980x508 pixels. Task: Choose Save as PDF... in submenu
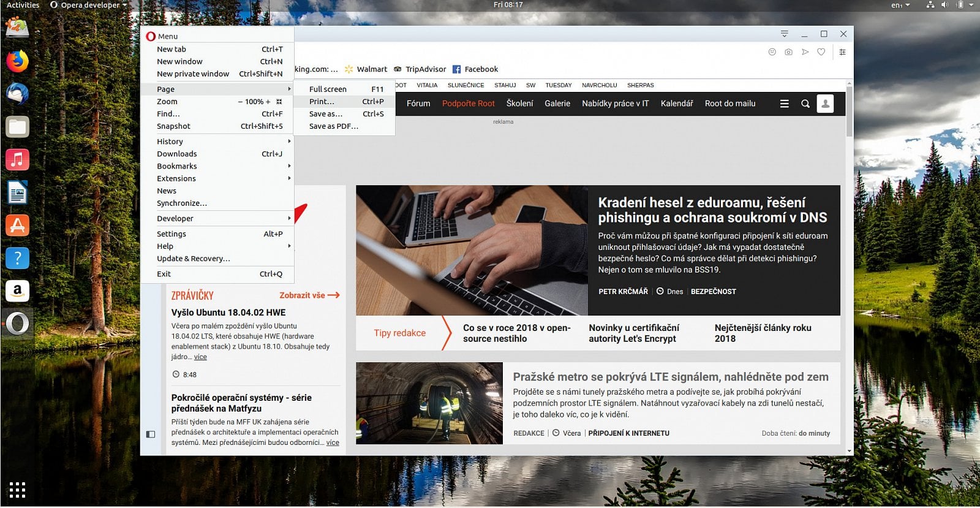[344, 126]
